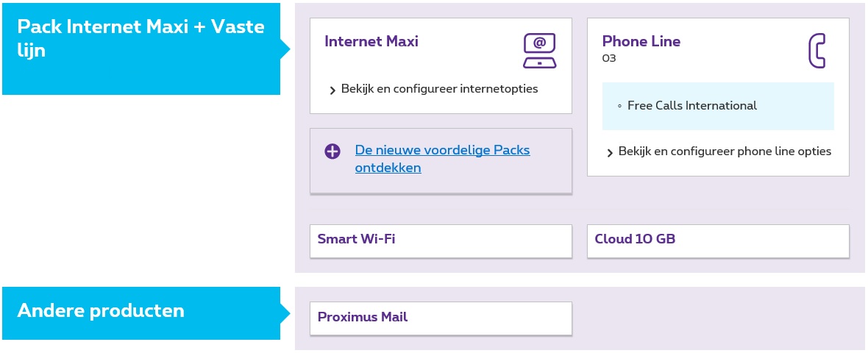
Task: Select the 'Andere producten' section banner
Action: (140, 313)
